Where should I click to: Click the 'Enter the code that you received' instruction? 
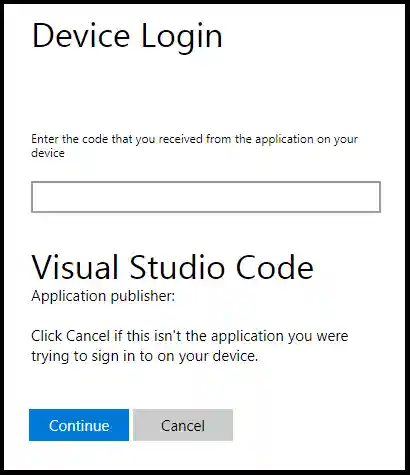[194, 146]
